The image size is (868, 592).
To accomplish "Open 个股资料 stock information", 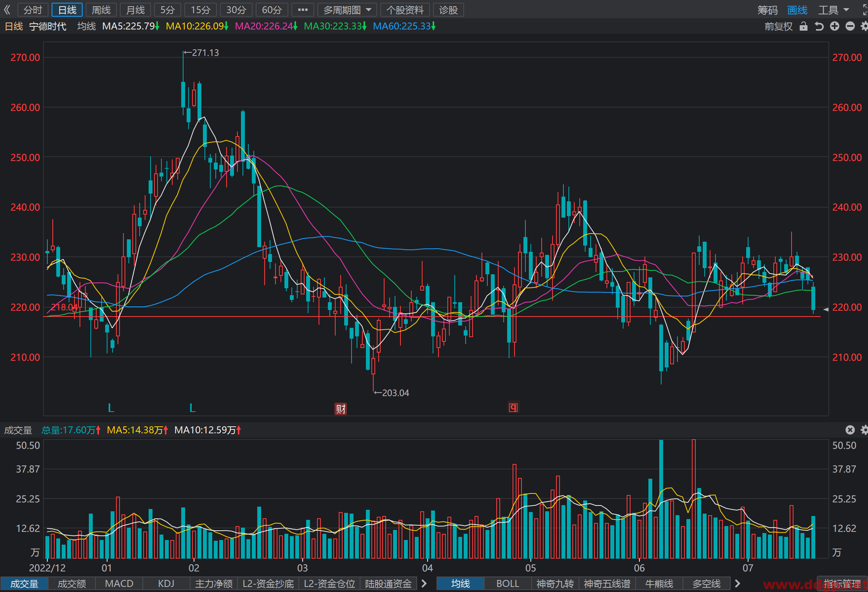I will [405, 10].
